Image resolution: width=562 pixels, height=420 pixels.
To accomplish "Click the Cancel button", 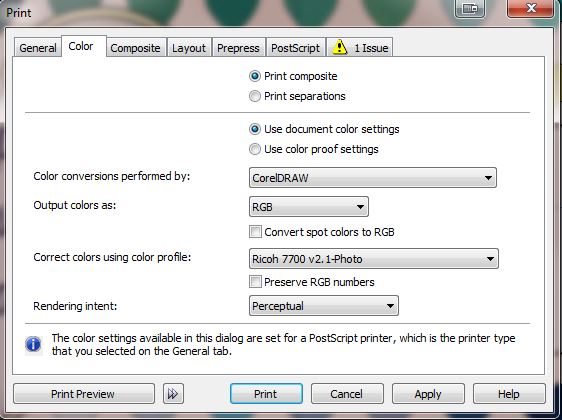I will (347, 394).
